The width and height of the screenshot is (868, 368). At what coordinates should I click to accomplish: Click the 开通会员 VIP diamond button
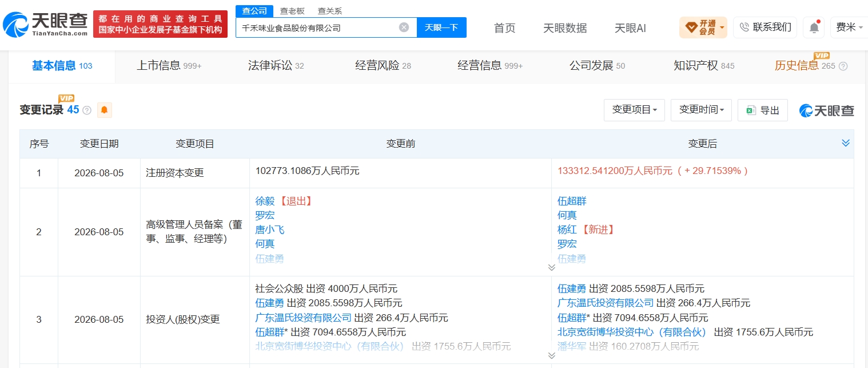point(703,27)
